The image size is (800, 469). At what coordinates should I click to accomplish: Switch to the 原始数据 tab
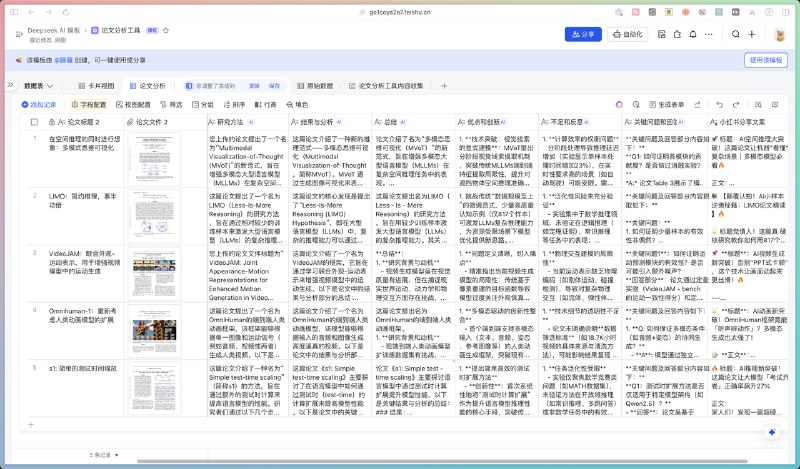[x=315, y=86]
